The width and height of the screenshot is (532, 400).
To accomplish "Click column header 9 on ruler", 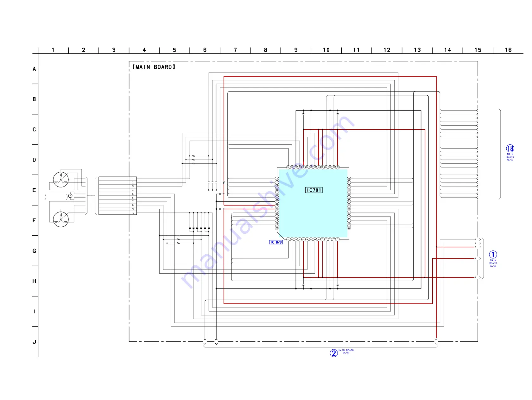I will [x=296, y=50].
